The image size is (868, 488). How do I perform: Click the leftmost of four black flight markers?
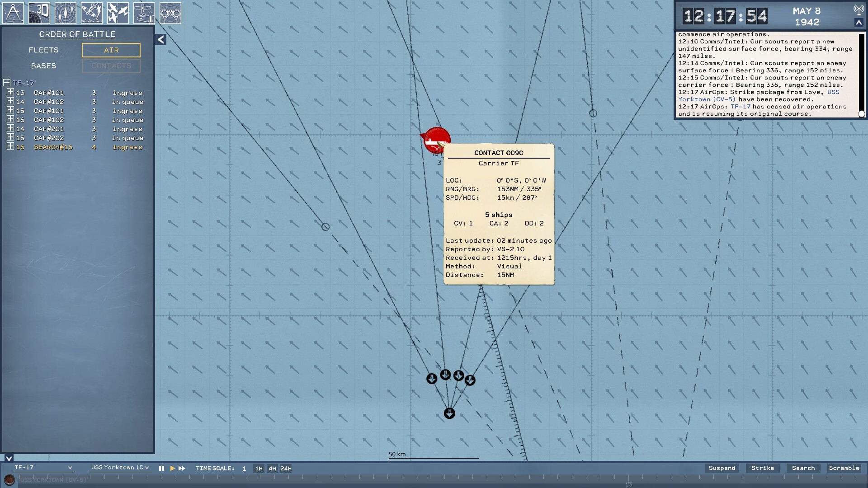click(x=432, y=379)
